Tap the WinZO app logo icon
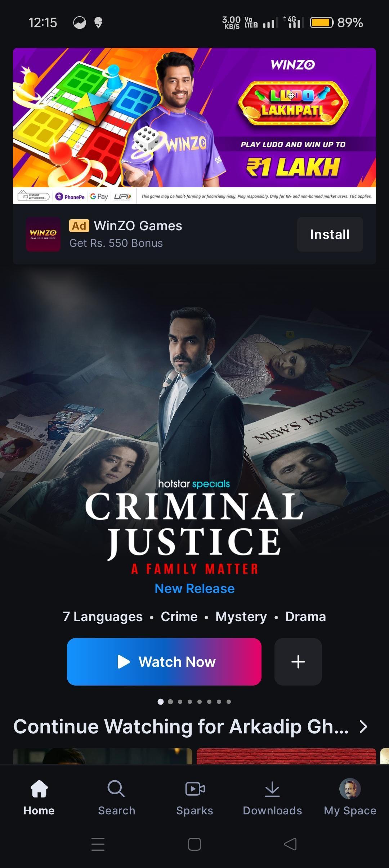The image size is (389, 868). pos(43,234)
